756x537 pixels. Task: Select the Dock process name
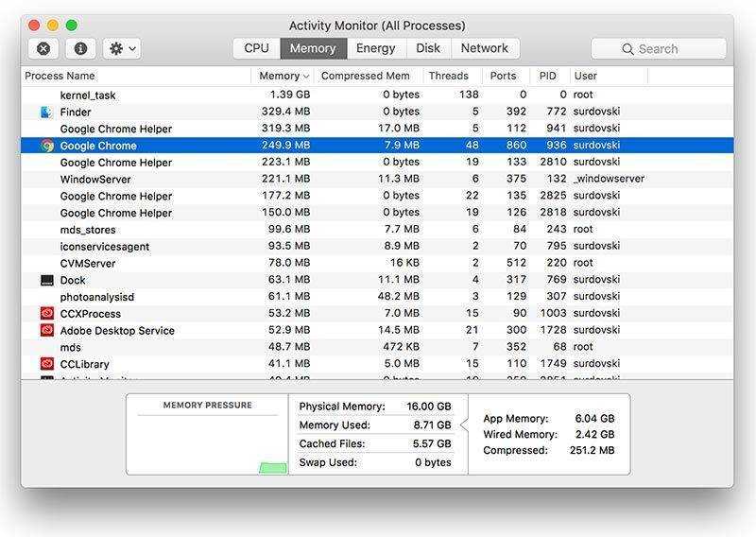click(x=73, y=280)
